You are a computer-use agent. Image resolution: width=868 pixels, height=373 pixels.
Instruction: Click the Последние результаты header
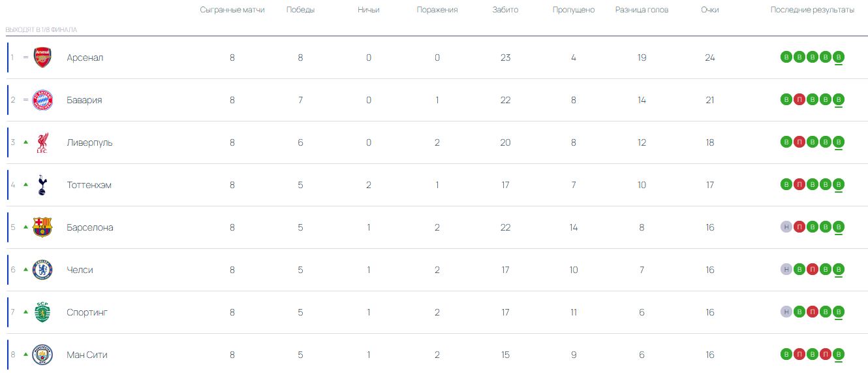[812, 10]
